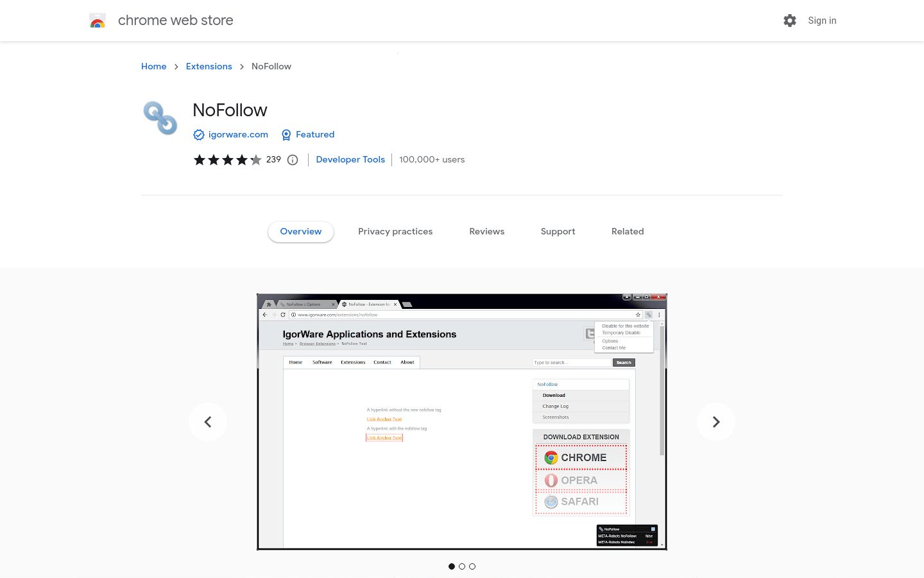Open settings via the gear icon
This screenshot has width=924, height=578.
790,21
